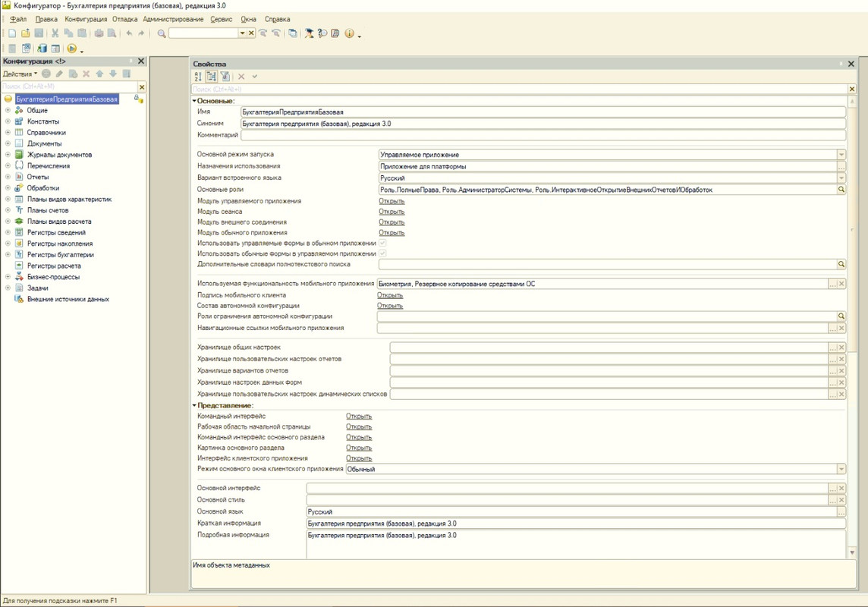Click the Redo arrow in toolbar
Viewport: 868px width, 607px height.
pyautogui.click(x=141, y=33)
